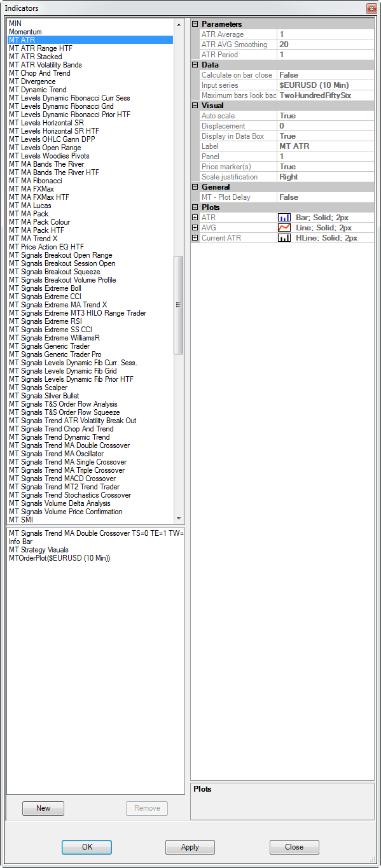
Task: Click the ATR AVG Smoothing value field
Action: click(326, 45)
